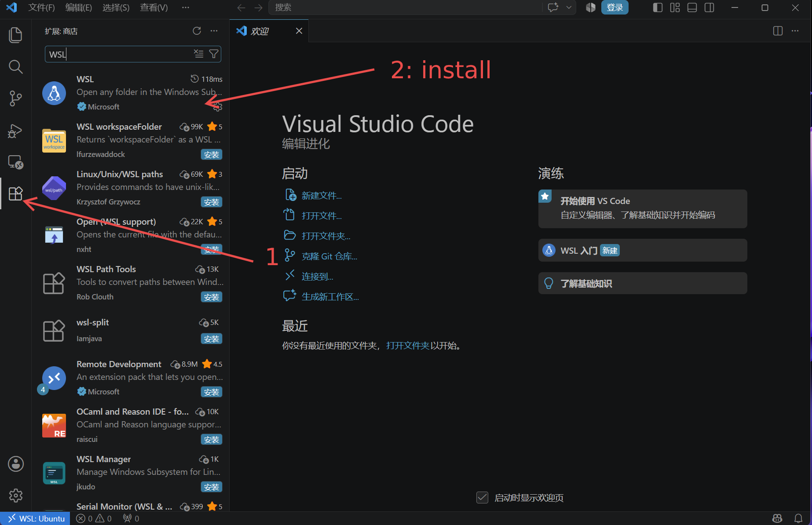The height and width of the screenshot is (525, 812).
Task: Go back in navigation history
Action: (241, 7)
